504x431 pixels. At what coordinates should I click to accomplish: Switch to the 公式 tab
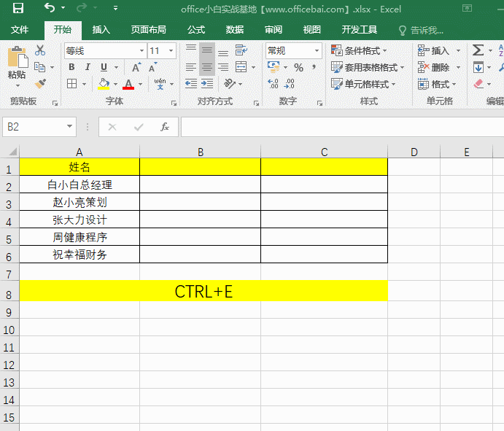click(195, 30)
